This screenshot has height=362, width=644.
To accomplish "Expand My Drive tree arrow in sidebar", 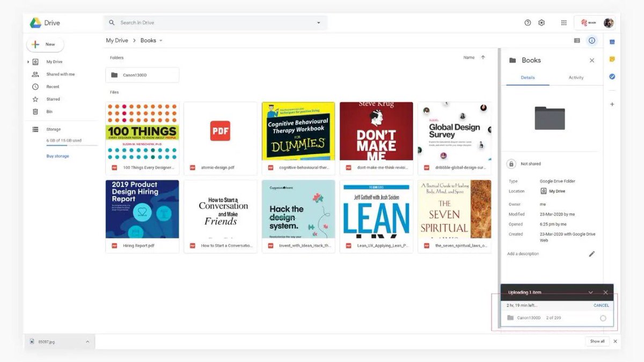I will [28, 62].
